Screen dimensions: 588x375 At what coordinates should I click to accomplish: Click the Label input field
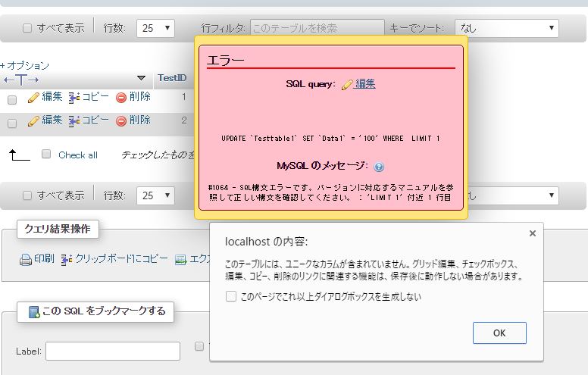click(x=113, y=352)
